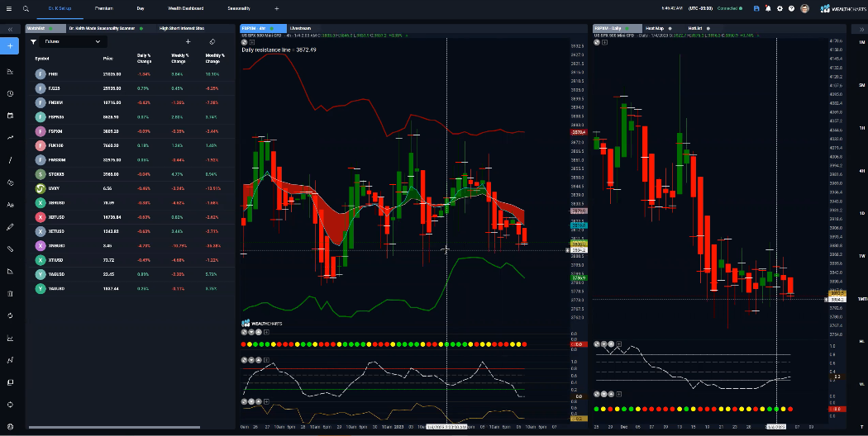
Task: Select the FSPXM - 4hr chart tab
Action: tap(263, 28)
